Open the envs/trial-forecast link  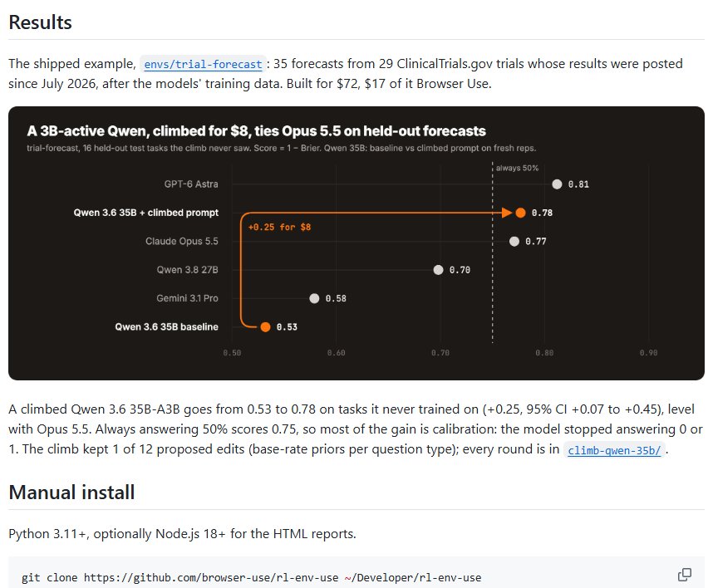tap(203, 64)
